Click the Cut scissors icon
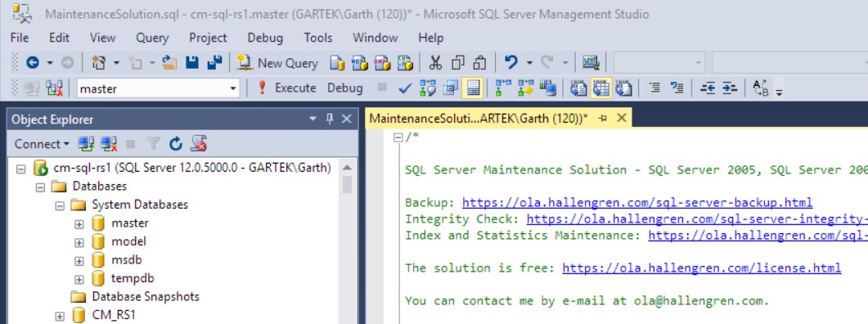Screen dimensions: 868x324 [435, 63]
